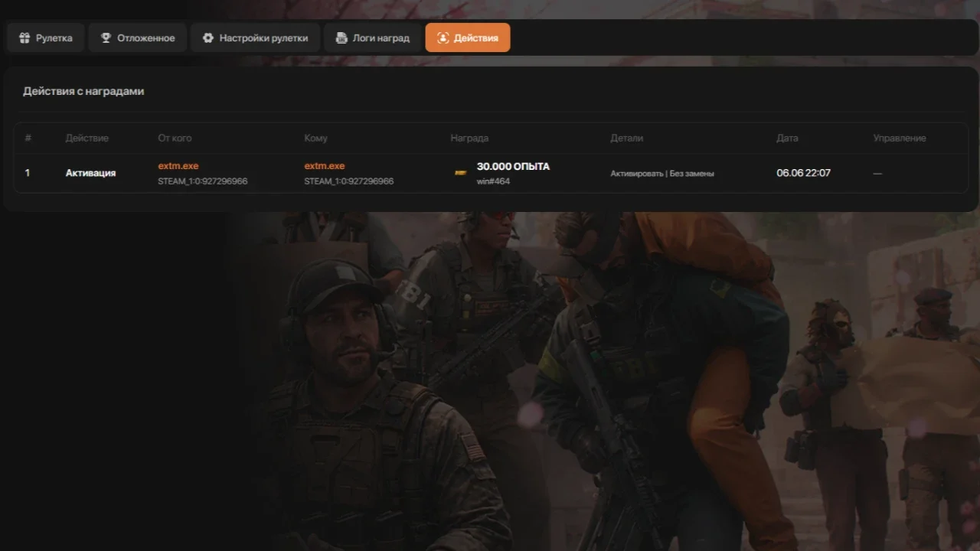Click the win#464 reward identifier
This screenshot has height=551, width=980.
point(493,181)
